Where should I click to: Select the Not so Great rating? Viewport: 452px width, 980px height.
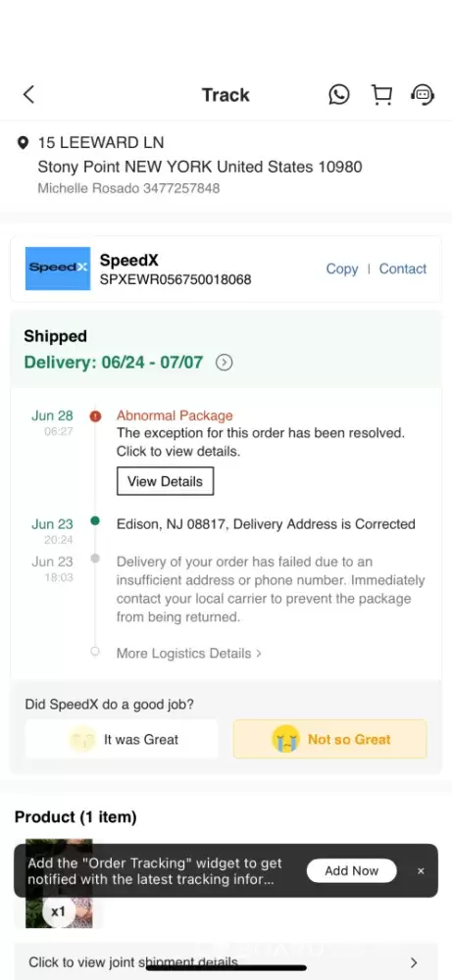tap(330, 739)
